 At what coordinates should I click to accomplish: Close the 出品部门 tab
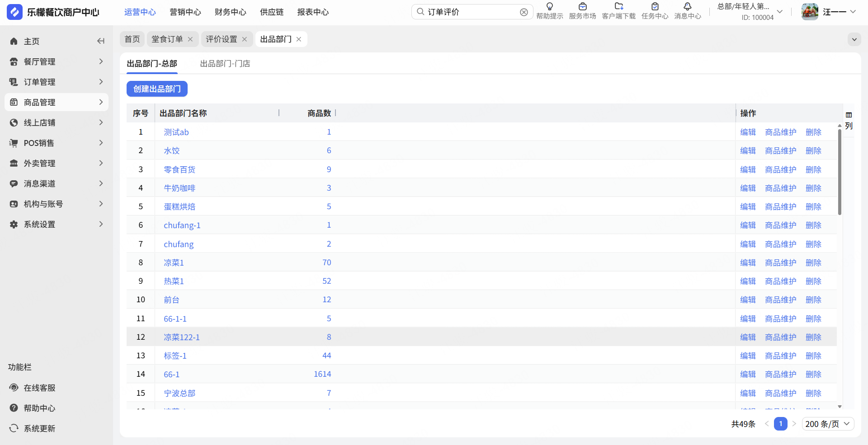point(299,39)
